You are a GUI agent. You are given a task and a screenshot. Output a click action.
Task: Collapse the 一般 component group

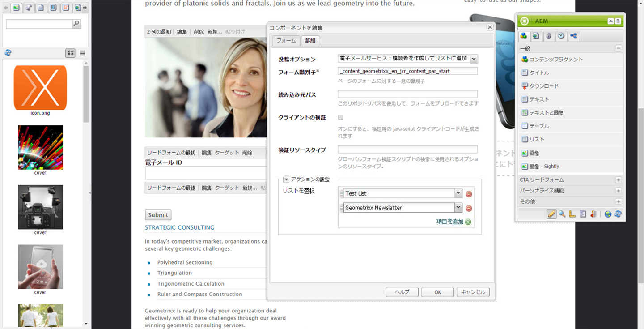pos(618,48)
